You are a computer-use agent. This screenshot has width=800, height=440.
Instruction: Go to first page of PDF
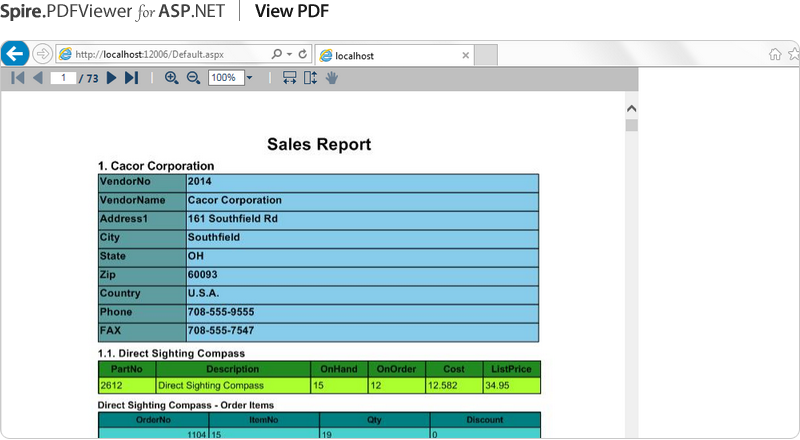coord(17,78)
